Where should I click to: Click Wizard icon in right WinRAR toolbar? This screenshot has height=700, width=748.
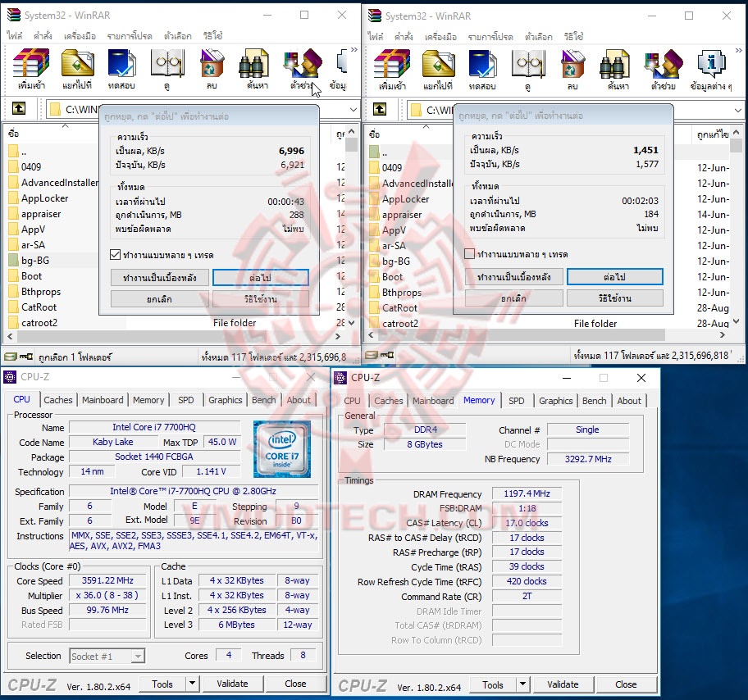pos(663,63)
